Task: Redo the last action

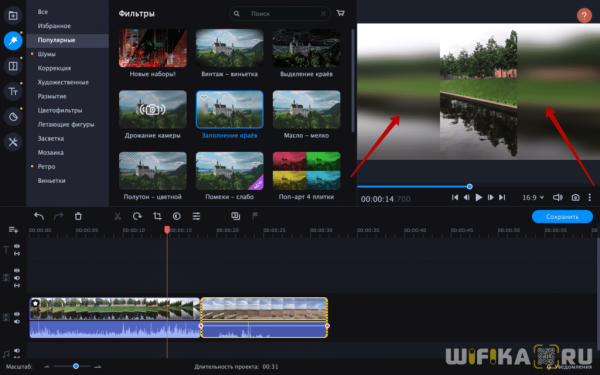Action: point(59,216)
